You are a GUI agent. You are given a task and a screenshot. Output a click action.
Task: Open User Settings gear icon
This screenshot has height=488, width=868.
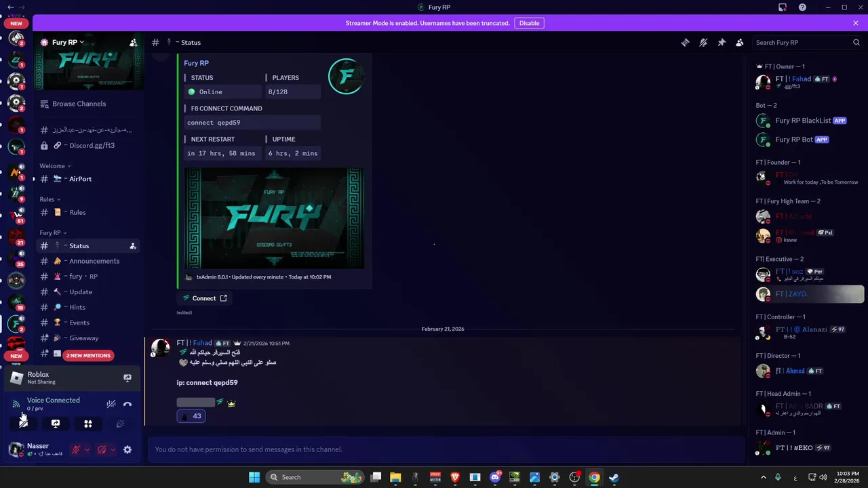coord(127,449)
